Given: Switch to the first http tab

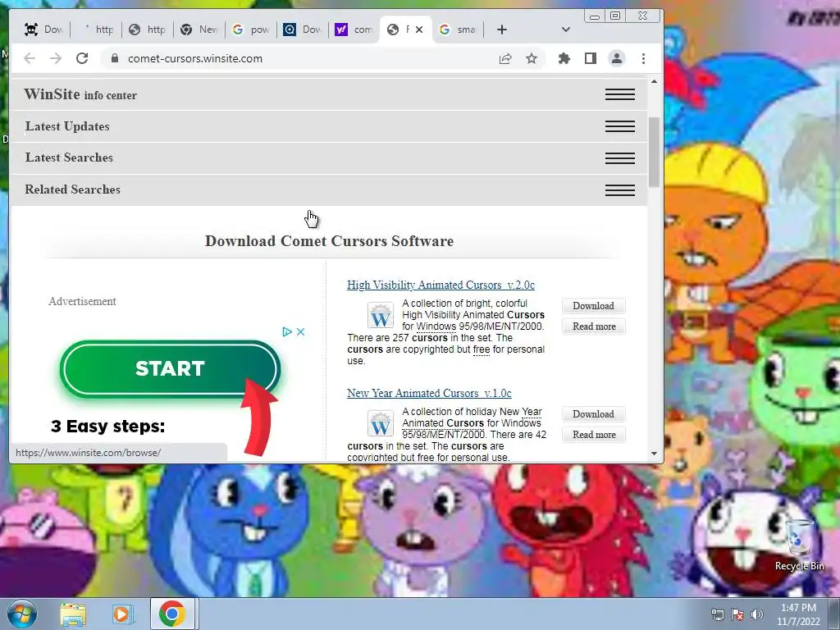Looking at the screenshot, I should [97, 30].
